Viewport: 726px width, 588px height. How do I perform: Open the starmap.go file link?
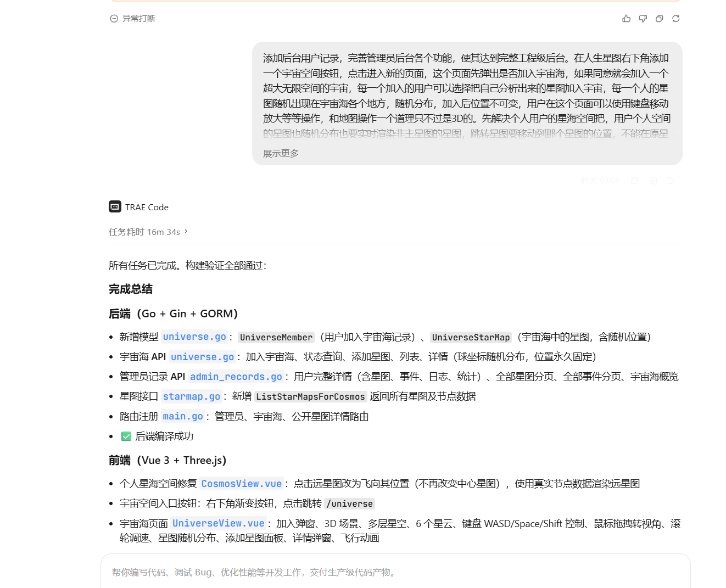(x=191, y=396)
